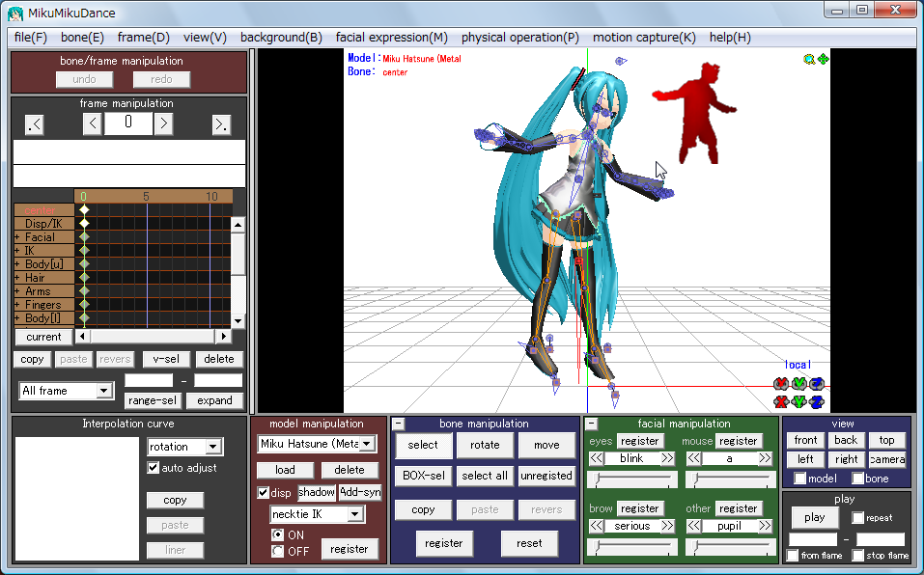The height and width of the screenshot is (575, 924).
Task: Previous other expression arrow beside pupil
Action: coord(693,526)
